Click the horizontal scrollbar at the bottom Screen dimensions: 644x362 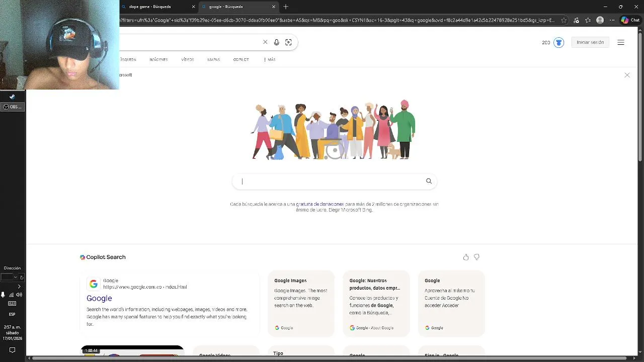coord(330,358)
